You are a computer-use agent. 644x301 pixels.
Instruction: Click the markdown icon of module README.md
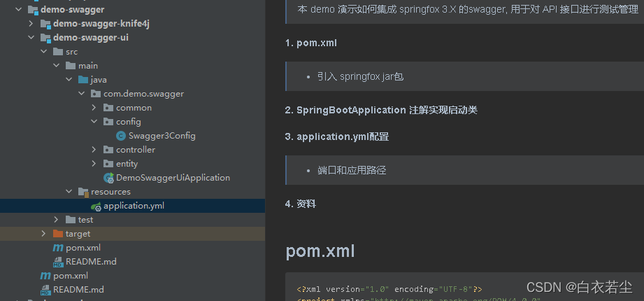[58, 262]
